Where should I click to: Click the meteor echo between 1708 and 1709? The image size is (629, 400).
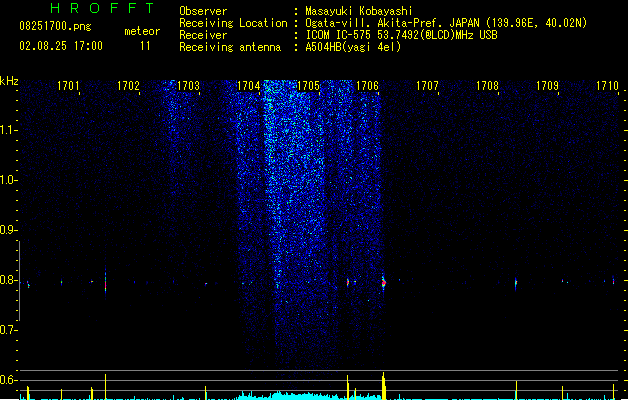click(x=516, y=283)
